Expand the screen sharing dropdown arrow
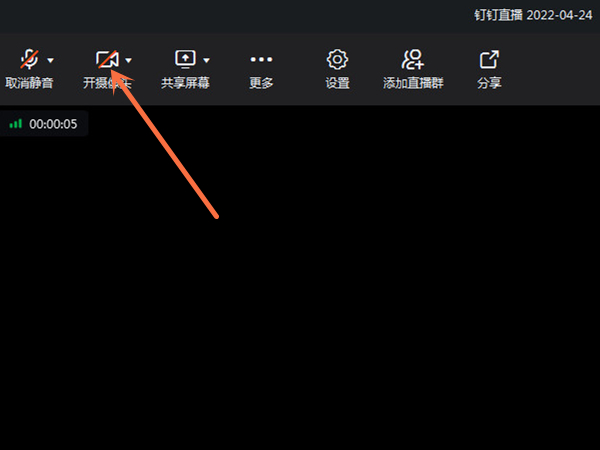The image size is (600, 450). 207,60
